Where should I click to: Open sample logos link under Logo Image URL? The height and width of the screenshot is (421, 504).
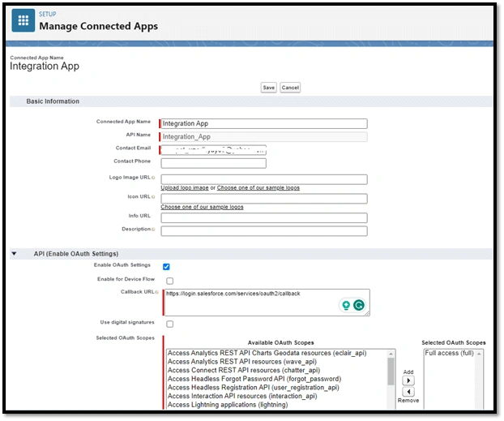[x=258, y=187]
